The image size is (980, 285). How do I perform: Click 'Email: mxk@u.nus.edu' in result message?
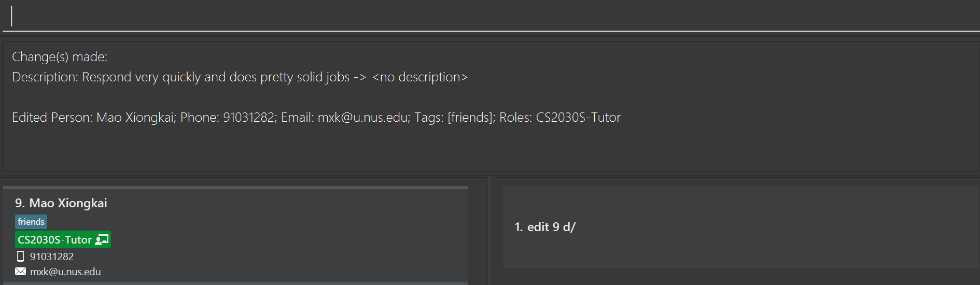[345, 118]
